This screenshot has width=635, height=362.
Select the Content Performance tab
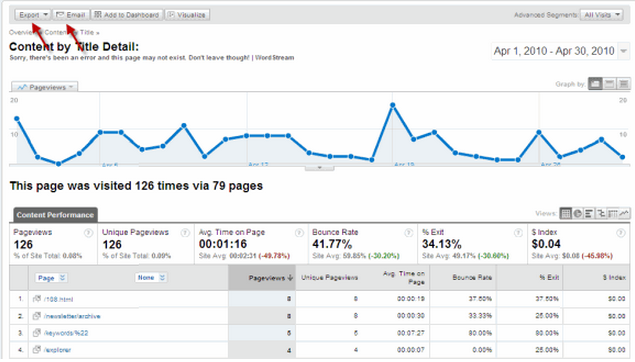[55, 215]
